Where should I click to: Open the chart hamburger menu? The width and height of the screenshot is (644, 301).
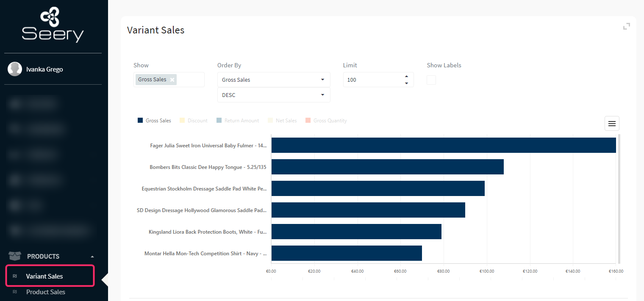(x=612, y=123)
